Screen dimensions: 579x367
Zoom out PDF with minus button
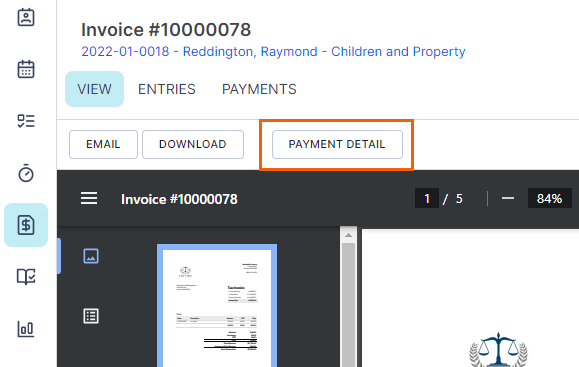point(508,198)
